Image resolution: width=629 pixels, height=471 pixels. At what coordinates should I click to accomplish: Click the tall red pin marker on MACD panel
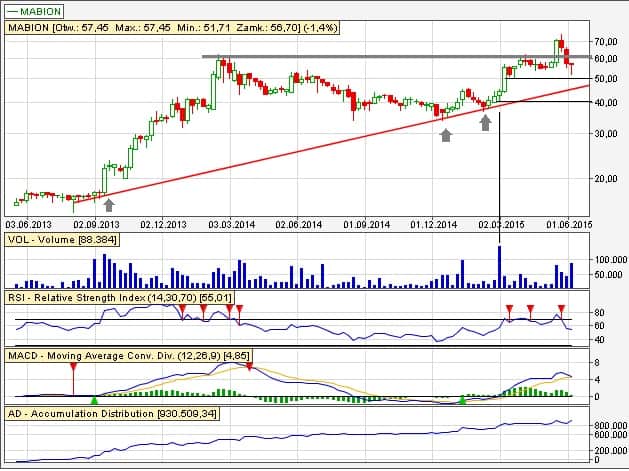[x=73, y=378]
